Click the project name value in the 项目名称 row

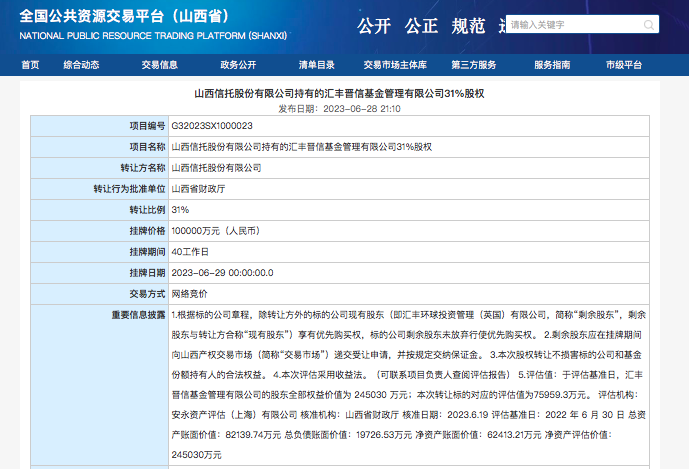point(301,147)
